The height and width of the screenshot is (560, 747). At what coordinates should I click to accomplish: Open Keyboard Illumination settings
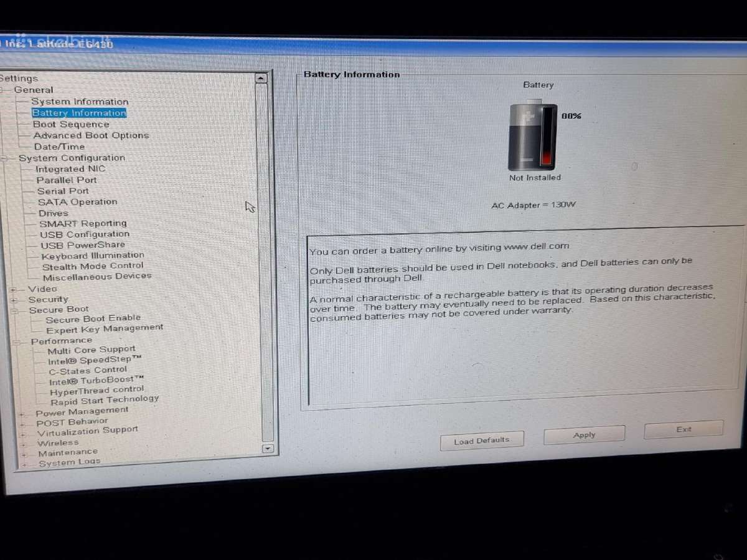point(93,255)
